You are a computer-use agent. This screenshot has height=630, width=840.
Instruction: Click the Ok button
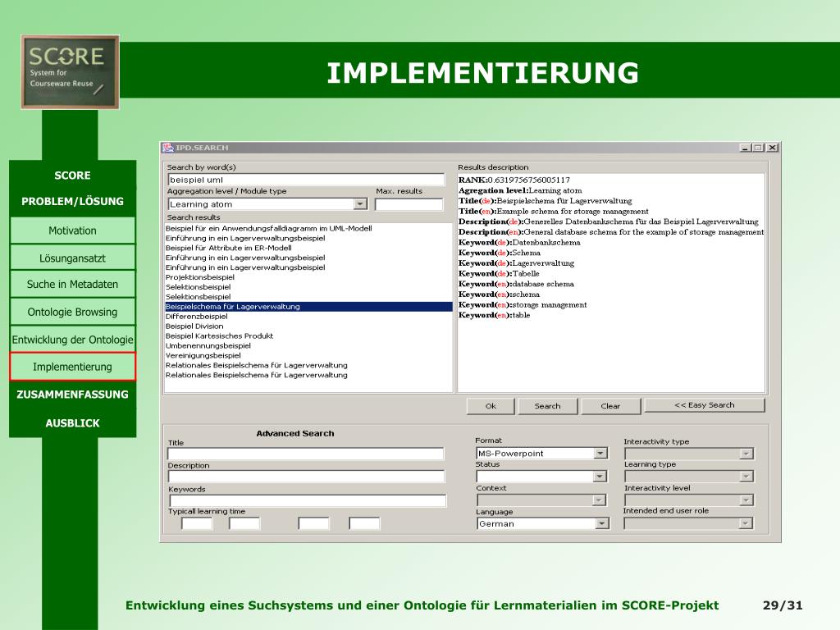[x=491, y=406]
